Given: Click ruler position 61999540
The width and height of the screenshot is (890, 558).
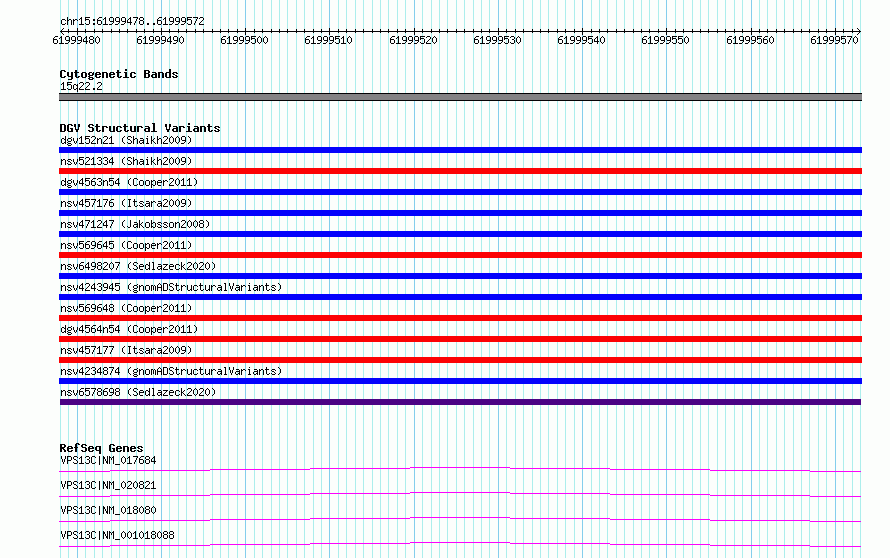Looking at the screenshot, I should coord(581,40).
